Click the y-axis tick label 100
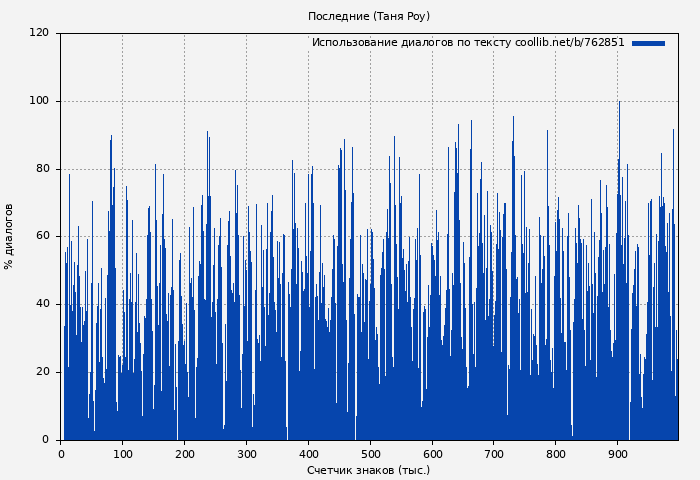This screenshot has height=480, width=700. point(39,101)
